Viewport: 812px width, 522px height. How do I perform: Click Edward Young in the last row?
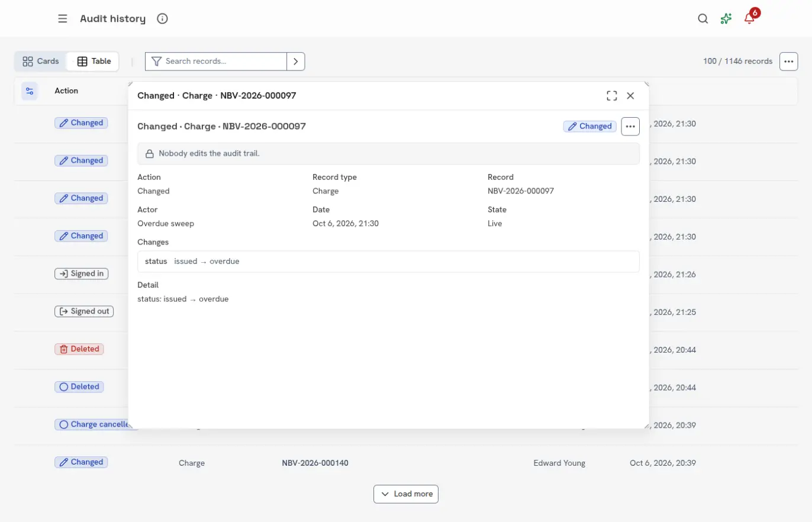pyautogui.click(x=559, y=463)
